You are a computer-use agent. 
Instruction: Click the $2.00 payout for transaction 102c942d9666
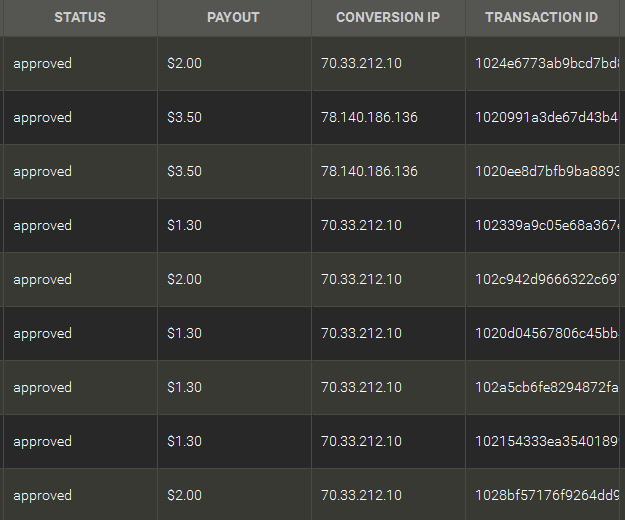pyautogui.click(x=185, y=280)
